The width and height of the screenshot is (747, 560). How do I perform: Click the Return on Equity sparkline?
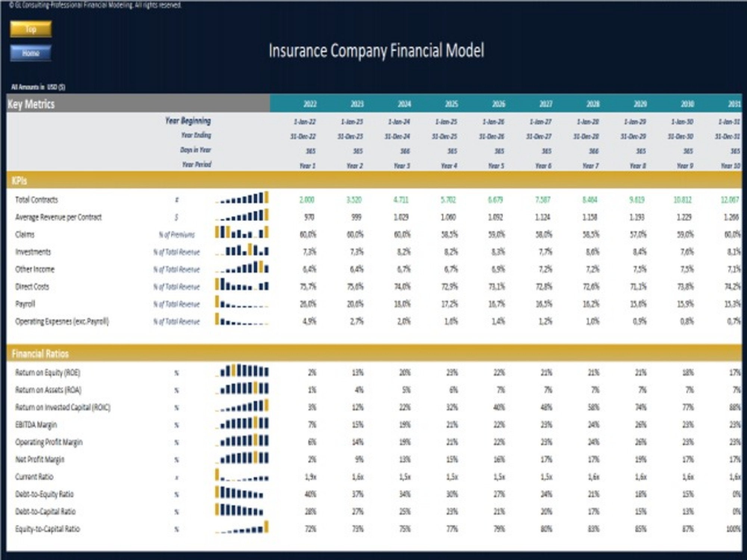pos(243,373)
